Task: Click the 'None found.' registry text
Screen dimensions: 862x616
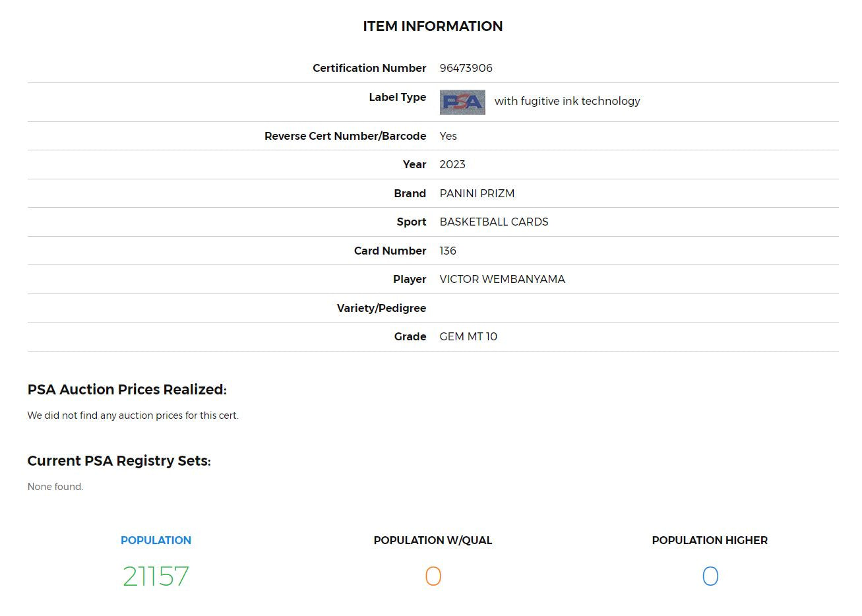Action: click(55, 487)
